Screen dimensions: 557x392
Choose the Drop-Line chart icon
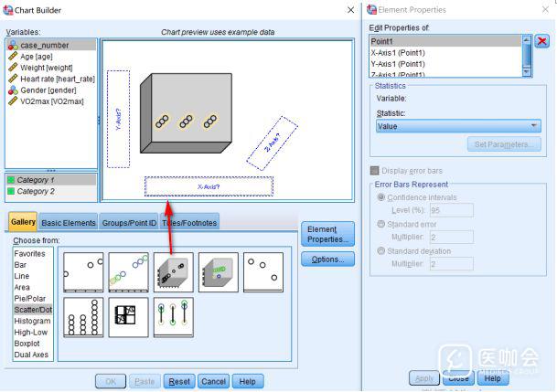[173, 316]
